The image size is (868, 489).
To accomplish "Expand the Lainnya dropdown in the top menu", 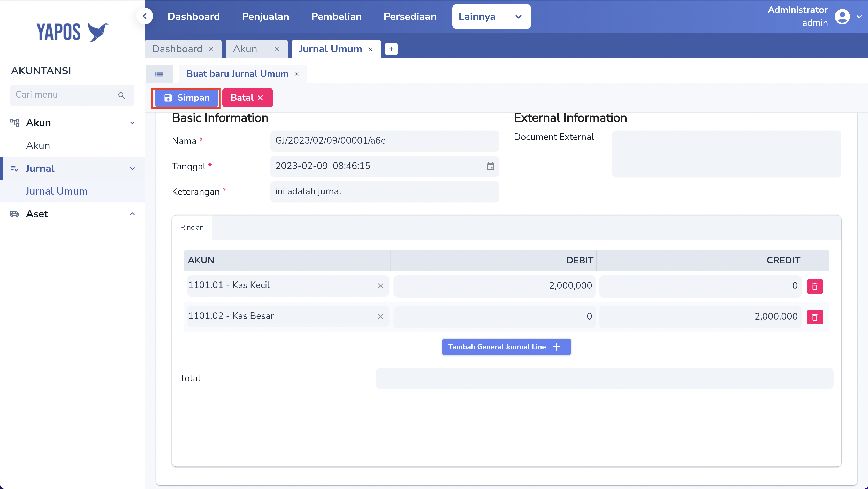I will tap(491, 17).
